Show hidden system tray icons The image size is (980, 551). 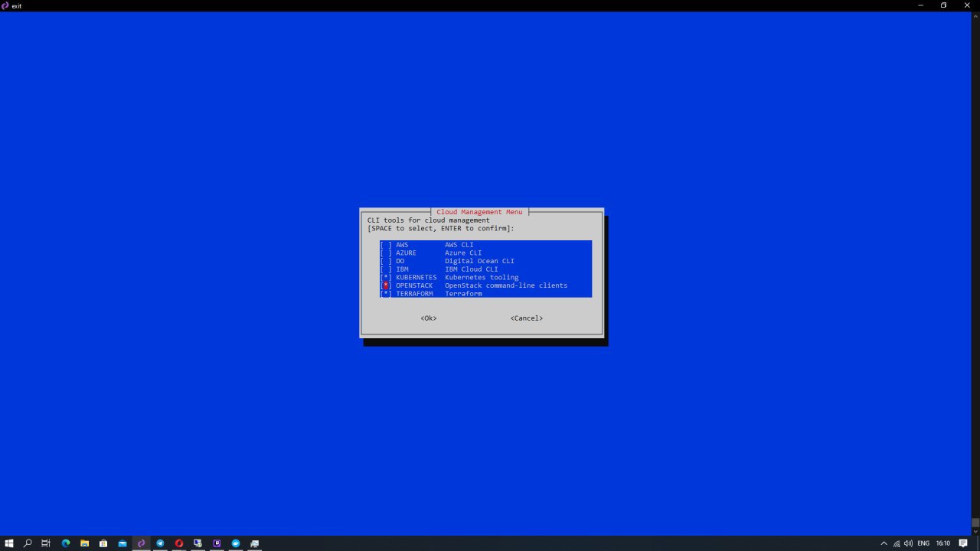click(884, 543)
